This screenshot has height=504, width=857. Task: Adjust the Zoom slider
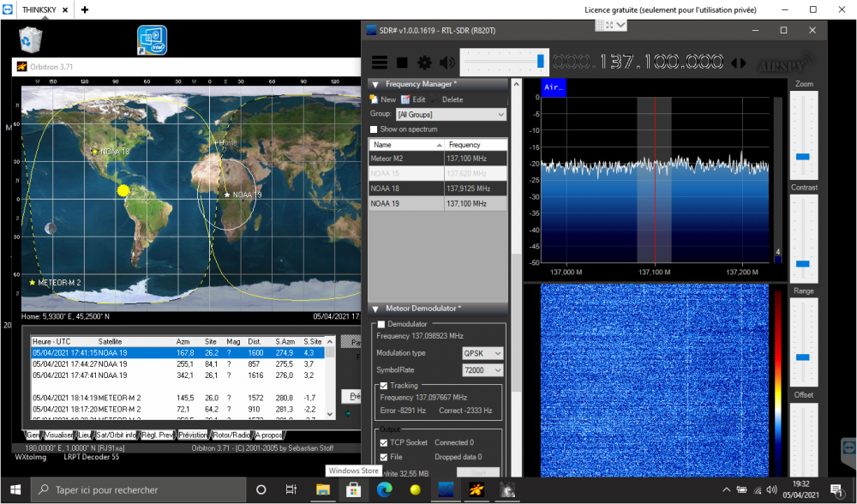pos(803,135)
